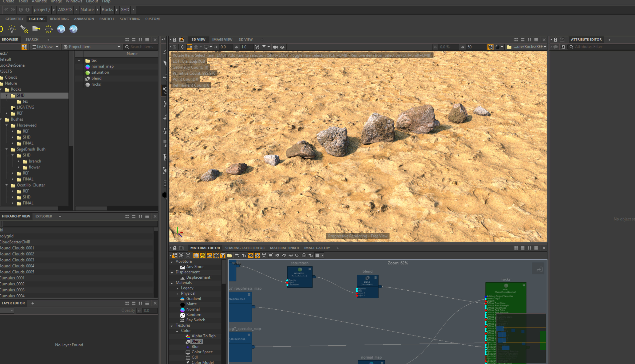The width and height of the screenshot is (635, 364).
Task: Lock the Attribute Editor panel
Action: pos(555,40)
